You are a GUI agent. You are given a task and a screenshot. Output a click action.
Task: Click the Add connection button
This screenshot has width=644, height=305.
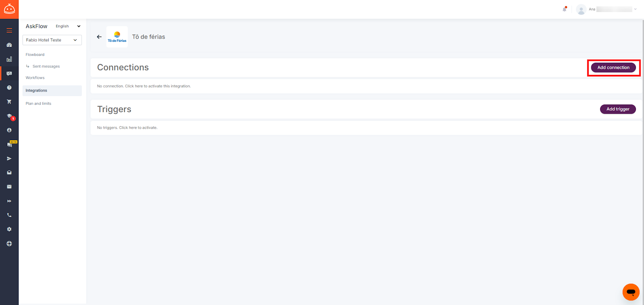[x=613, y=68]
